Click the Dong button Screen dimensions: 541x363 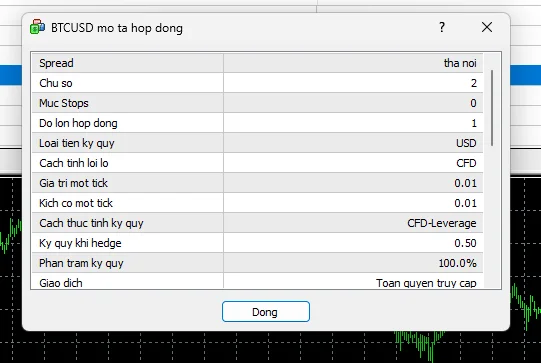coord(266,312)
